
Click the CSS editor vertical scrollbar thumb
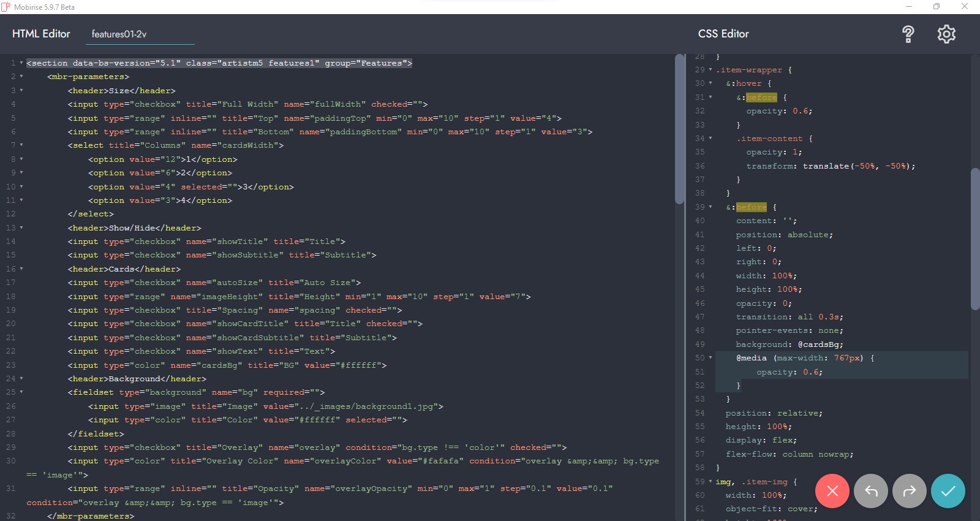pyautogui.click(x=974, y=239)
